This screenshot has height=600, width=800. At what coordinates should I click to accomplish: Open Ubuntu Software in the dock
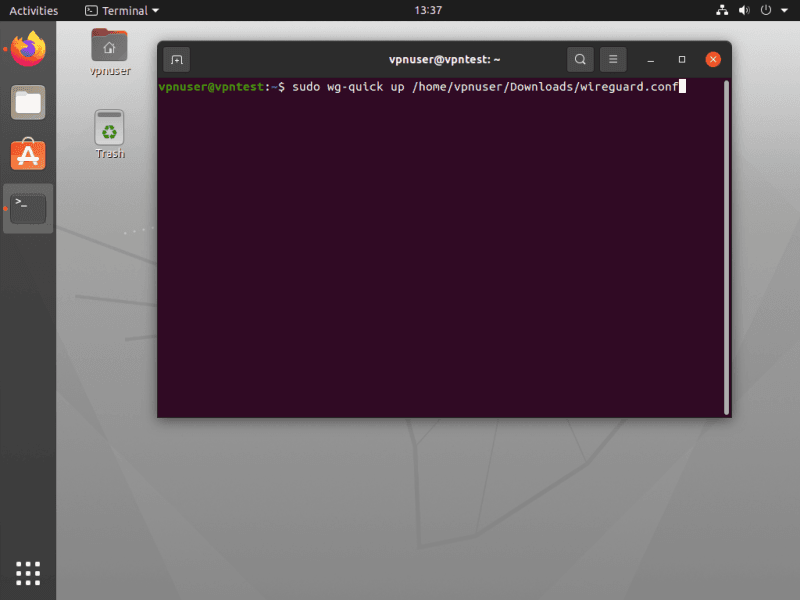click(x=28, y=154)
